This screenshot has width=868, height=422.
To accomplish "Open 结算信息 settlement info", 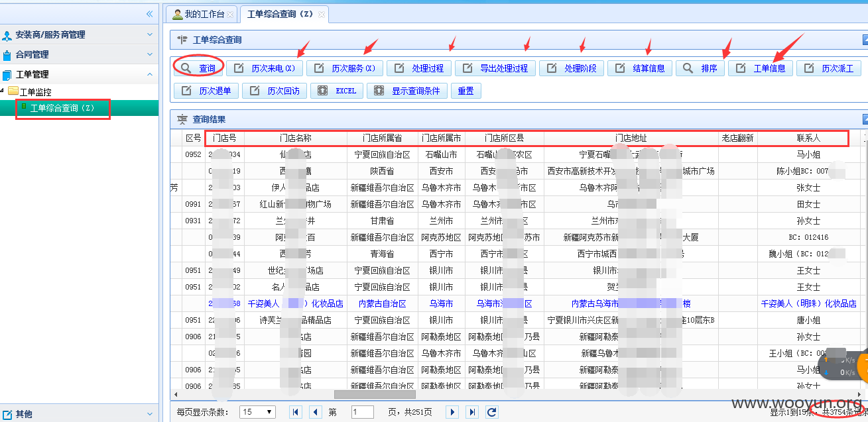I will 640,68.
